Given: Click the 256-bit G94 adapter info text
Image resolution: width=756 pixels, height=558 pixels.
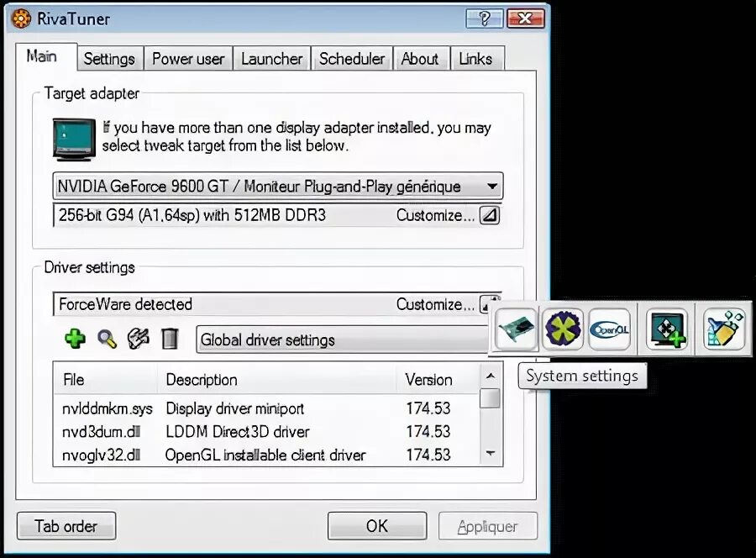Looking at the screenshot, I should tap(192, 215).
